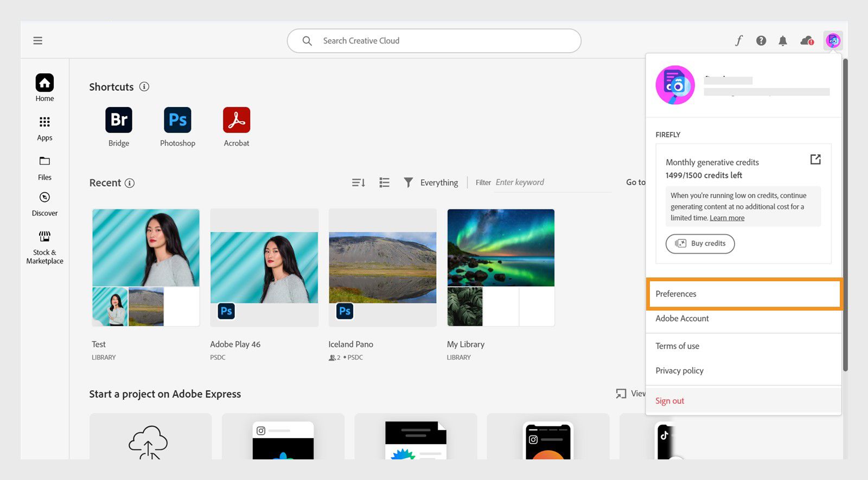Screen dimensions: 868x480
Task: Open Instagram post template card
Action: click(283, 437)
